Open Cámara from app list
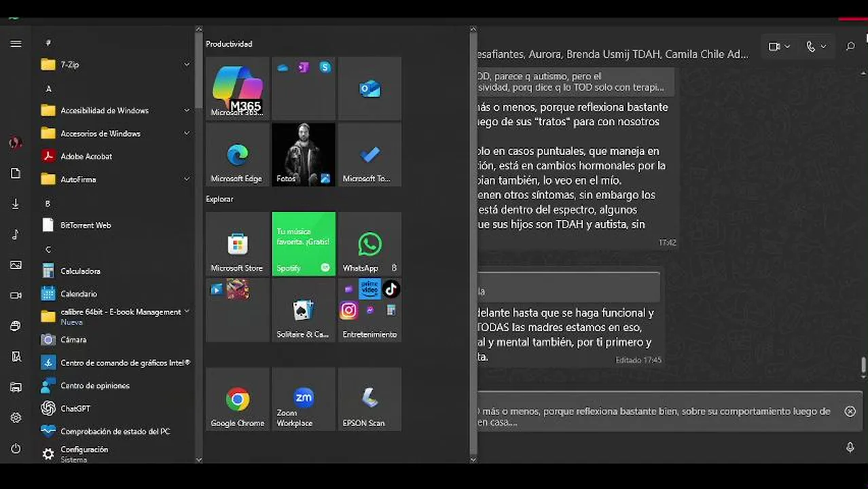Screen dimensions: 868x489 coord(115,340)
